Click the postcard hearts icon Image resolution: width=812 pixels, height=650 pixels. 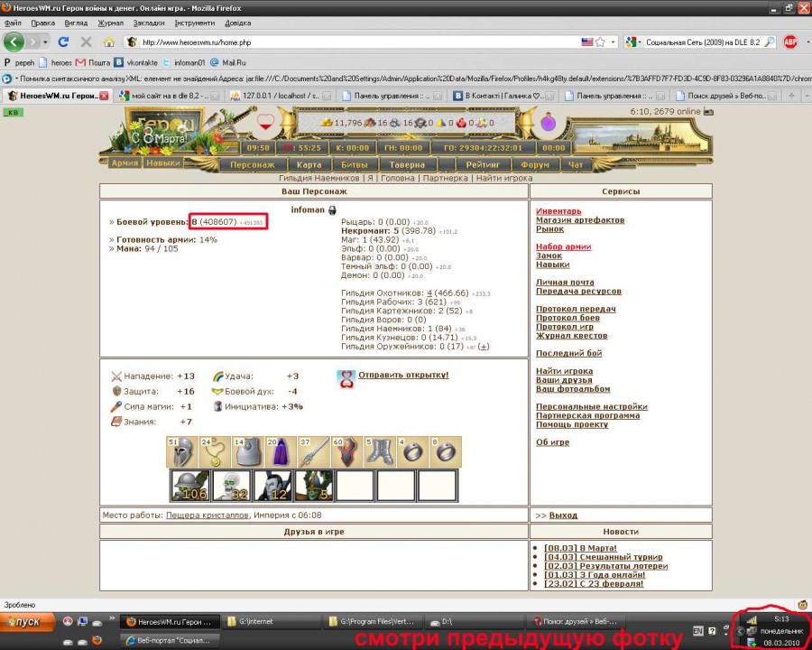[x=346, y=379]
